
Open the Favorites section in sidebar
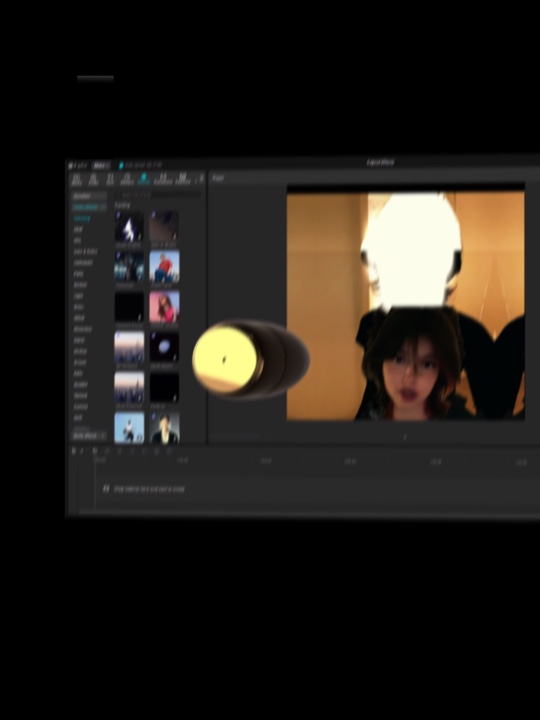[x=82, y=196]
